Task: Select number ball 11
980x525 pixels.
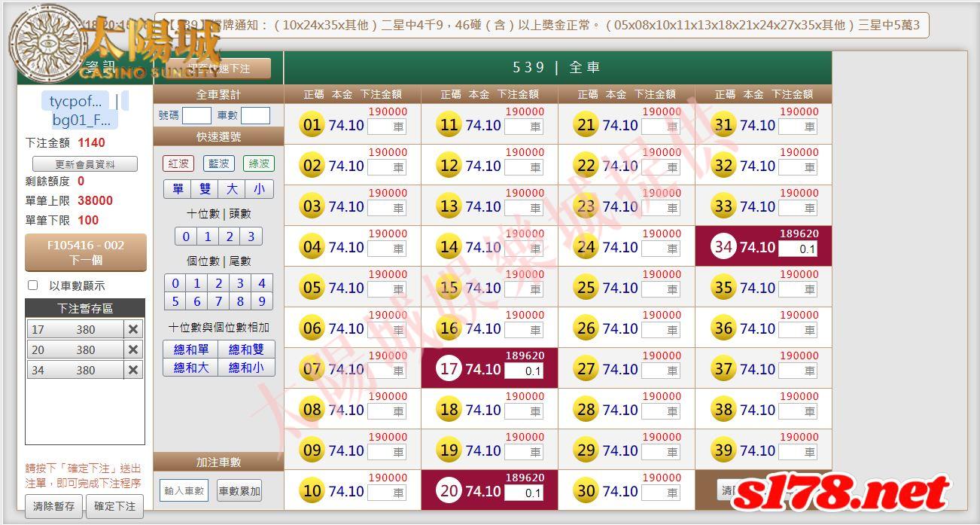Action: pyautogui.click(x=449, y=125)
